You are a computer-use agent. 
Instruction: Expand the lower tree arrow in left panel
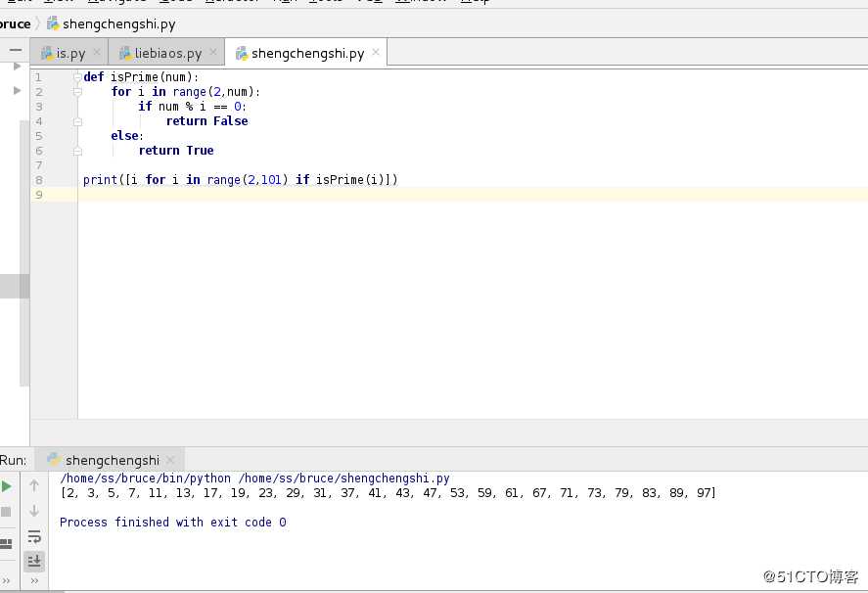18,90
